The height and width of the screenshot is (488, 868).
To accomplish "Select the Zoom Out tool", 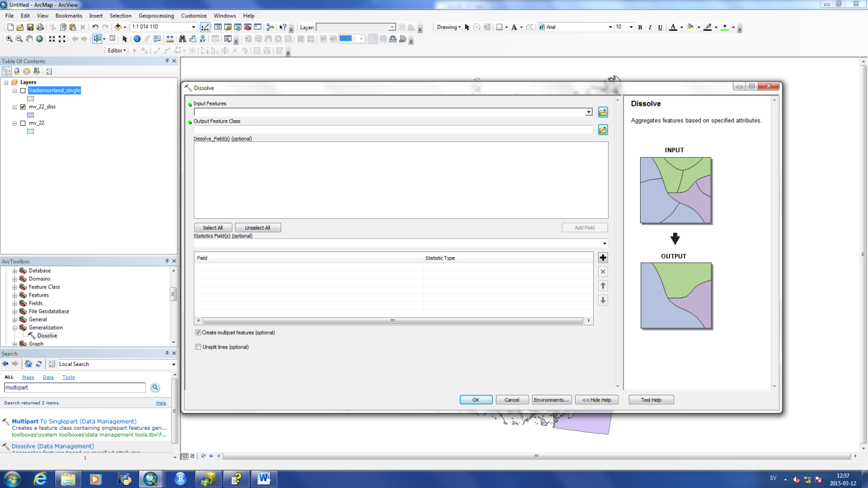I will (19, 39).
